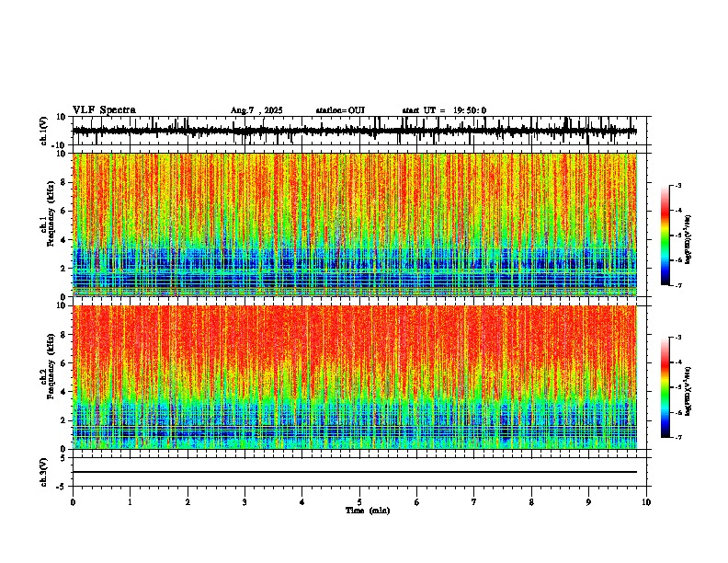Click time axis tick label '3'
Viewport: 728px width, 563px height.
point(245,502)
